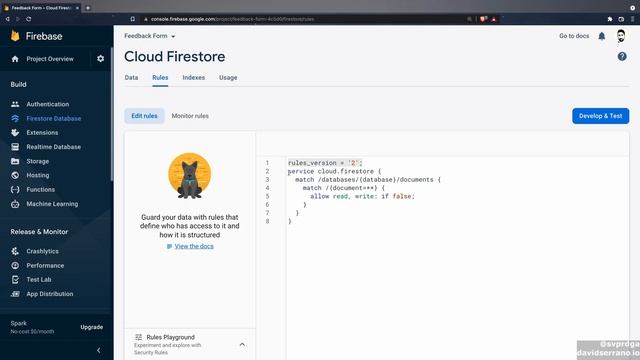
Task: Open Realtime Database in sidebar
Action: coord(53,147)
